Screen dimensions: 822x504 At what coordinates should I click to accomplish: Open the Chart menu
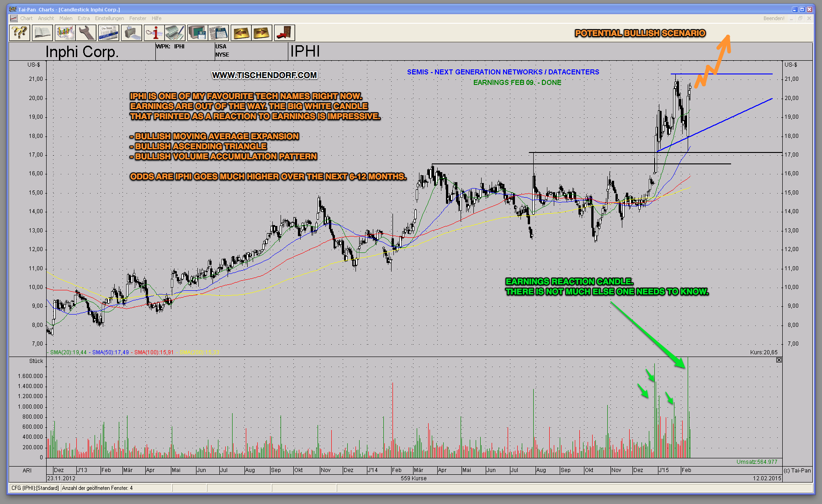point(26,18)
